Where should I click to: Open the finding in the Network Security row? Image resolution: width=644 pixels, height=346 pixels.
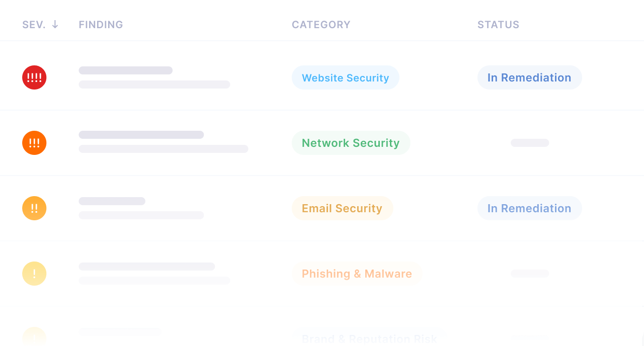point(164,142)
